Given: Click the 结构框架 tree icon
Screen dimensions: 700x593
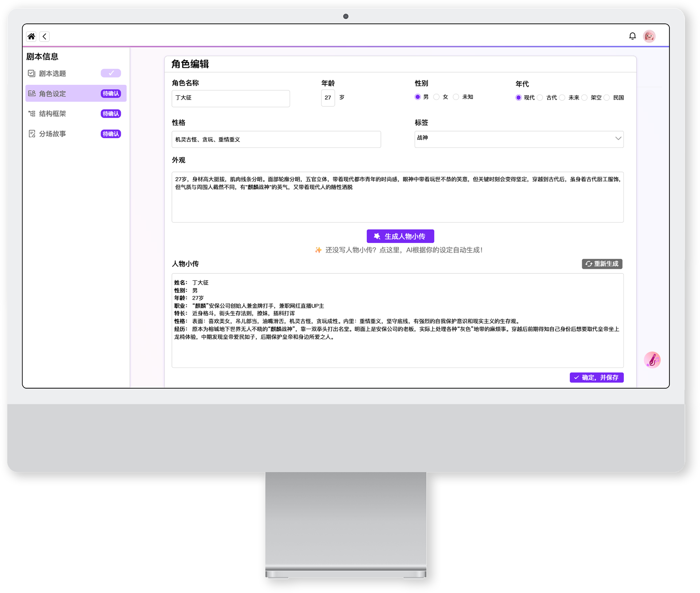Looking at the screenshot, I should click(32, 114).
